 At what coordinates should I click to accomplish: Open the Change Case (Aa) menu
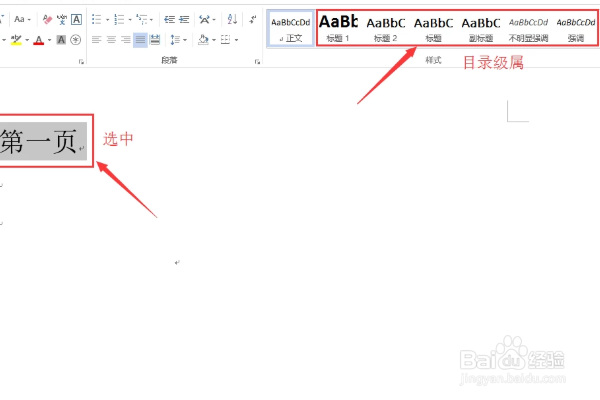[x=22, y=19]
